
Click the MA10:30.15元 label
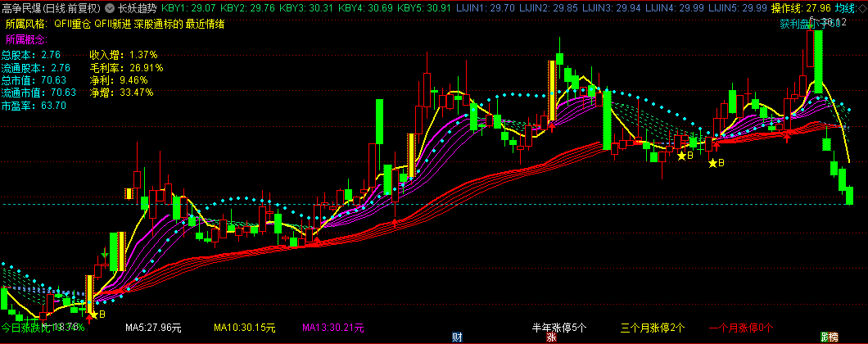(x=245, y=328)
